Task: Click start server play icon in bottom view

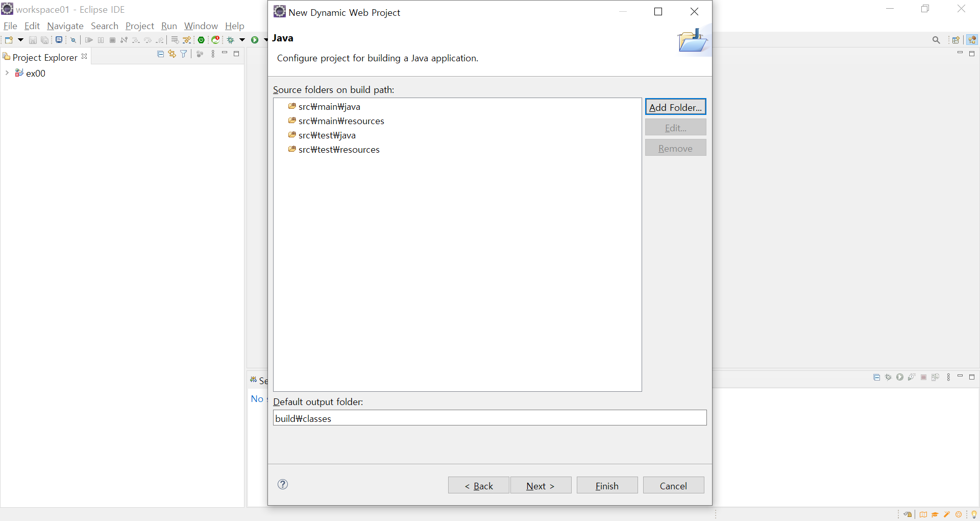Action: (900, 377)
